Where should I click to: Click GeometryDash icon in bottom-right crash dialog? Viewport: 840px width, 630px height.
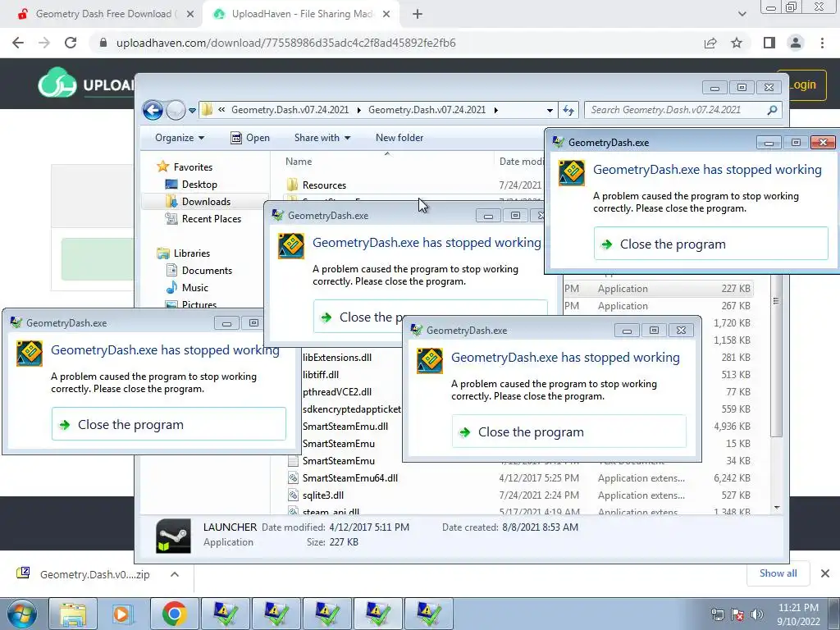(430, 361)
